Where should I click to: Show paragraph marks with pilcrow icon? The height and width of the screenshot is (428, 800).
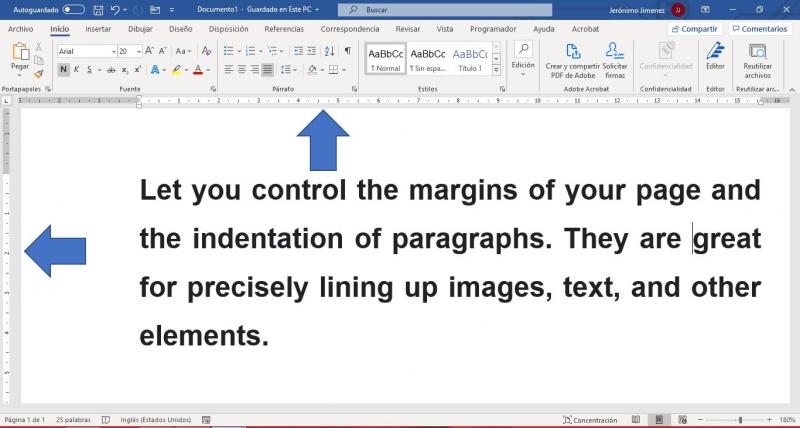(347, 50)
